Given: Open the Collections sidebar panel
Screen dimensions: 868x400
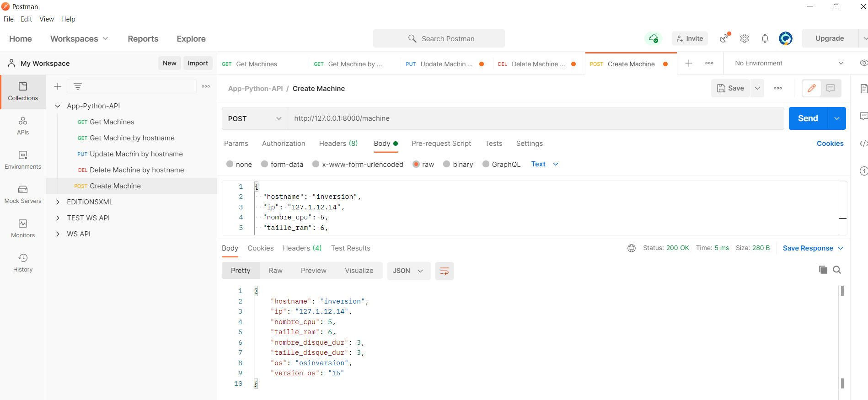Looking at the screenshot, I should (23, 92).
